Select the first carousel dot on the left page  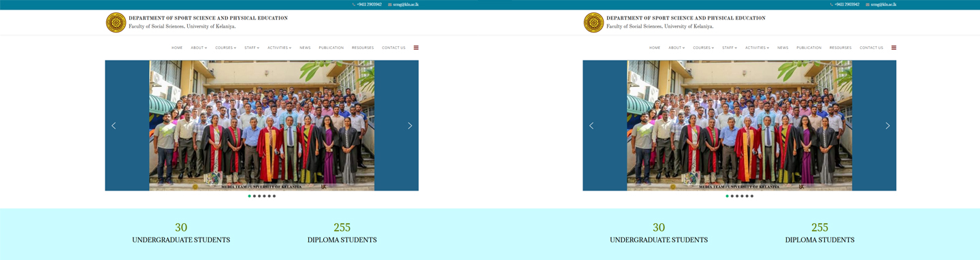coord(250,196)
